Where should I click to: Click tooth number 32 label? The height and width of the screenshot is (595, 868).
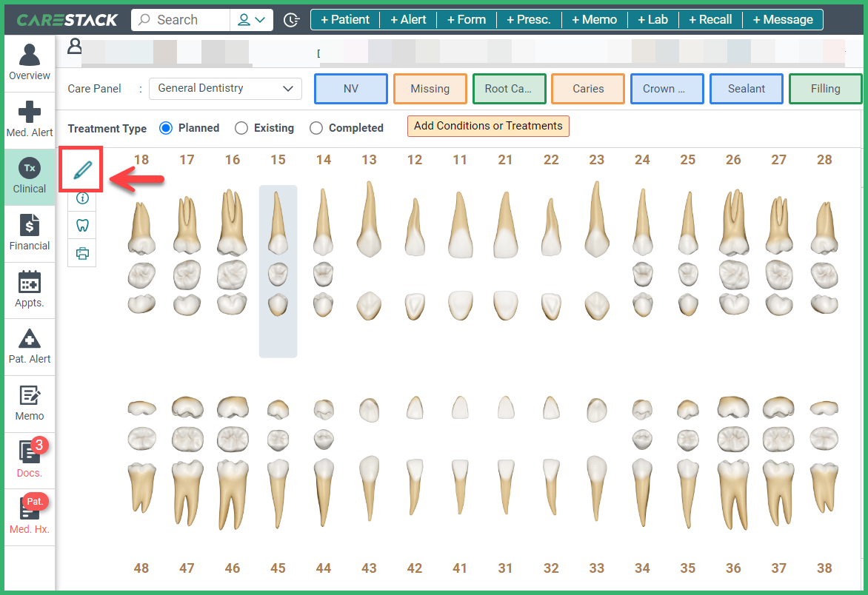pyautogui.click(x=551, y=568)
